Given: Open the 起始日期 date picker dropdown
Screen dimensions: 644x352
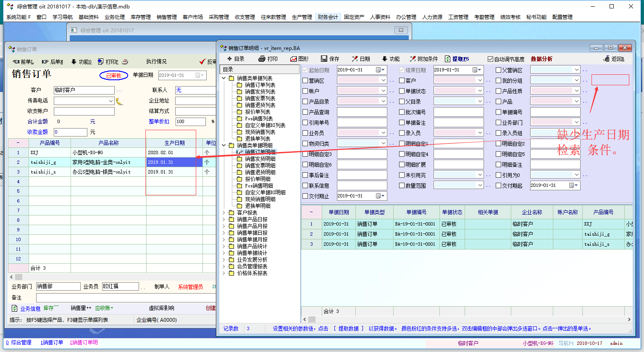Looking at the screenshot, I should pyautogui.click(x=381, y=70).
